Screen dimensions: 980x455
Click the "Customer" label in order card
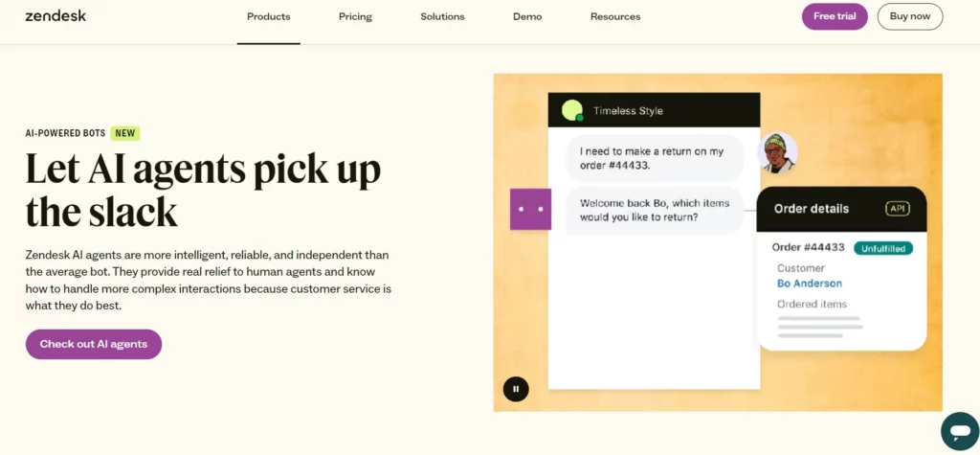click(801, 268)
